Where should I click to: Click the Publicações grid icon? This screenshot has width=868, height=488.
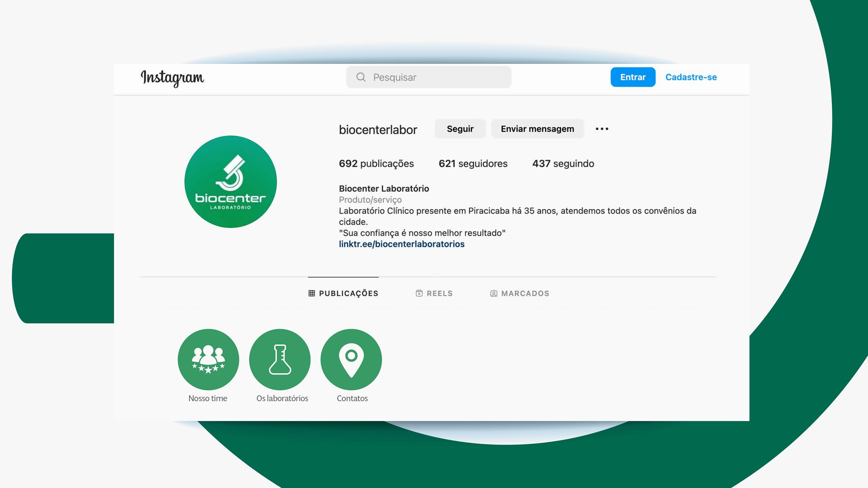pos(312,293)
